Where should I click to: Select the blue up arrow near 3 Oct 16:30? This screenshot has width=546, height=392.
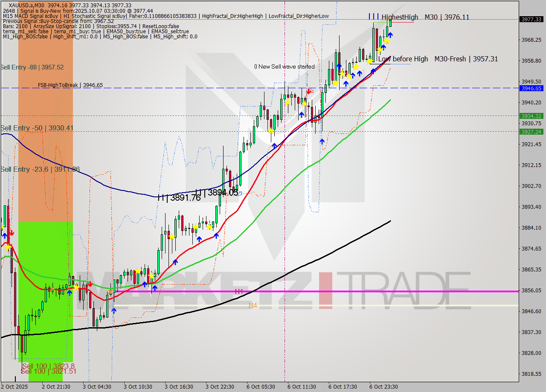(176, 262)
